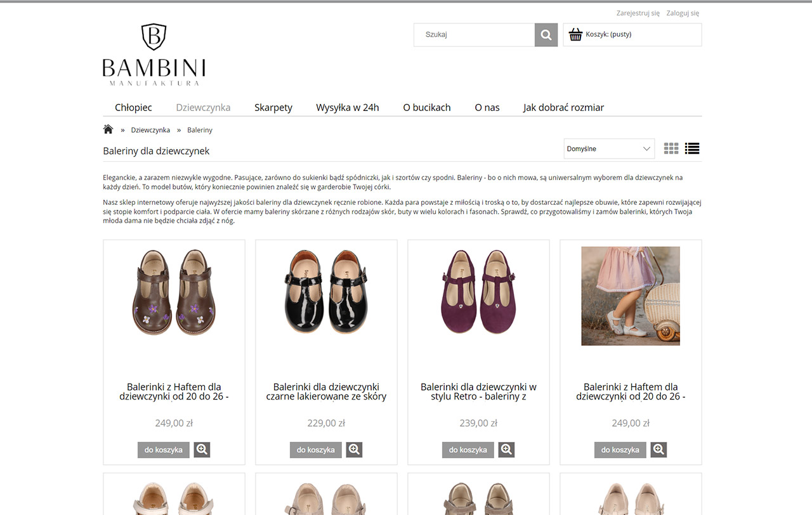Open girl with pram photo thumbnail
Screen dimensions: 812x515
[631, 296]
